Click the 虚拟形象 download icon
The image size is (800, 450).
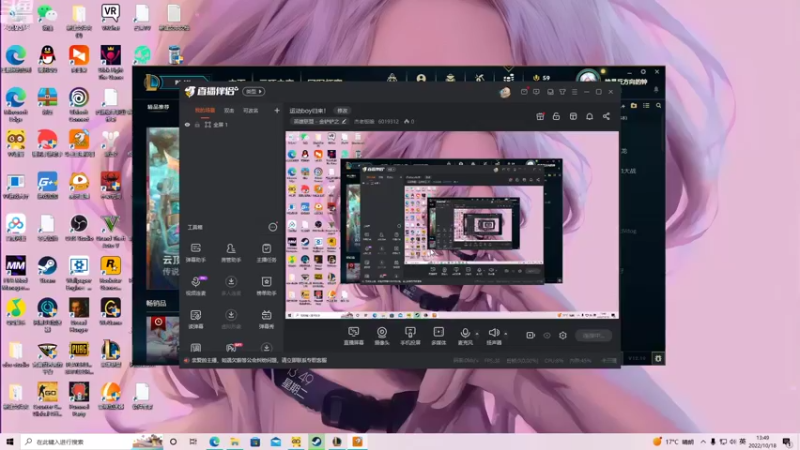231,315
